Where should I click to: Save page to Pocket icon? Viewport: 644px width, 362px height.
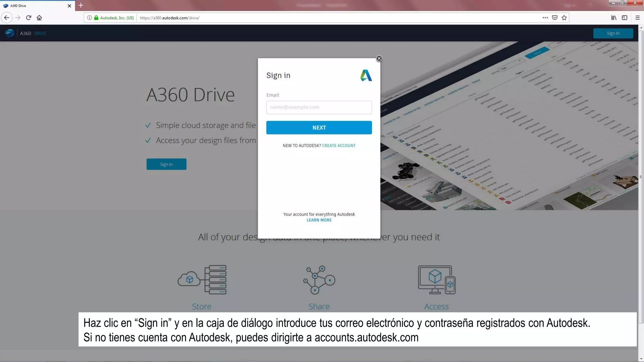[x=555, y=18]
